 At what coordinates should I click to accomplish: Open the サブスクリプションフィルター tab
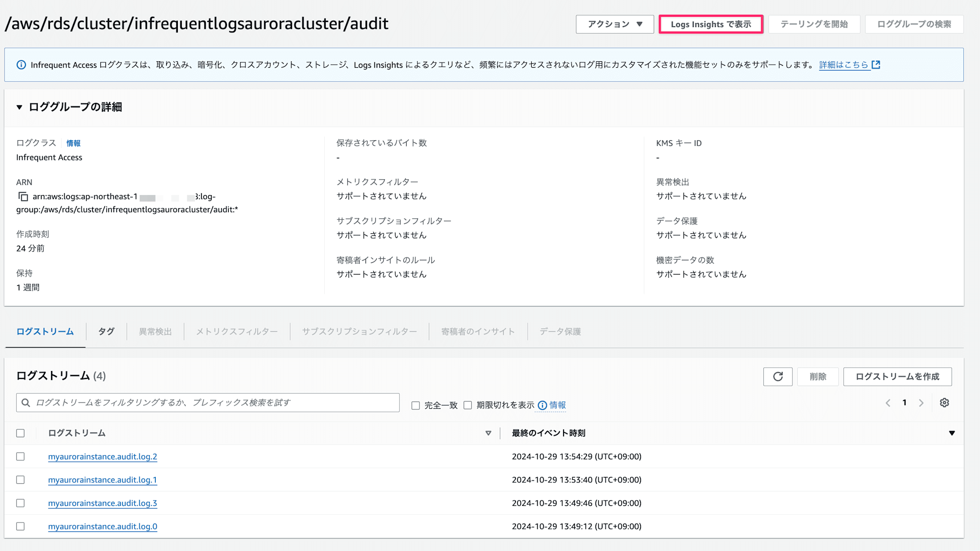pyautogui.click(x=359, y=331)
